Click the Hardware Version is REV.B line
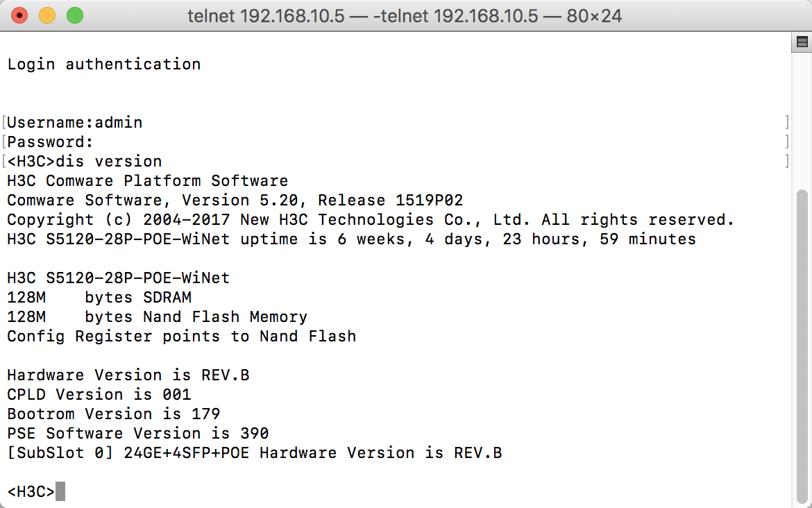Screen dimensions: 812x508 click(128, 375)
